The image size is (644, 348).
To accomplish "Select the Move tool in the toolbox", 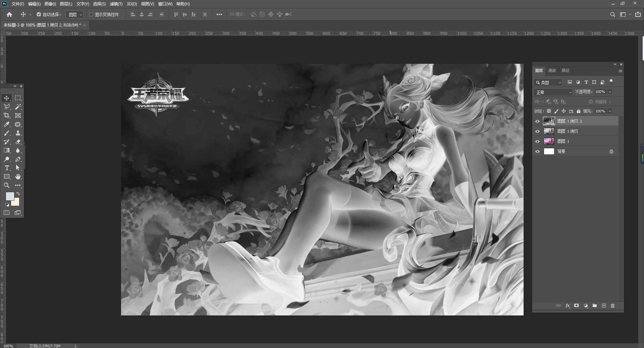I will (x=7, y=98).
